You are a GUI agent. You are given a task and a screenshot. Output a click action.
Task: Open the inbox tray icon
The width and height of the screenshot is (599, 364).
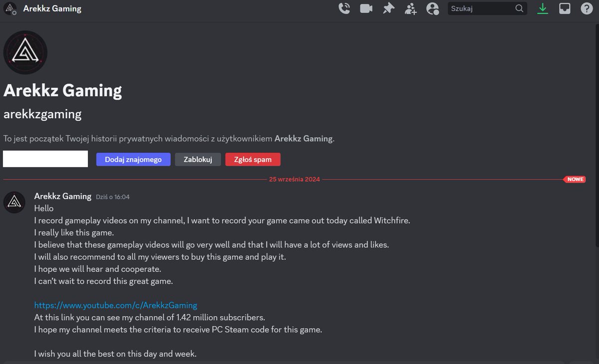click(x=565, y=8)
